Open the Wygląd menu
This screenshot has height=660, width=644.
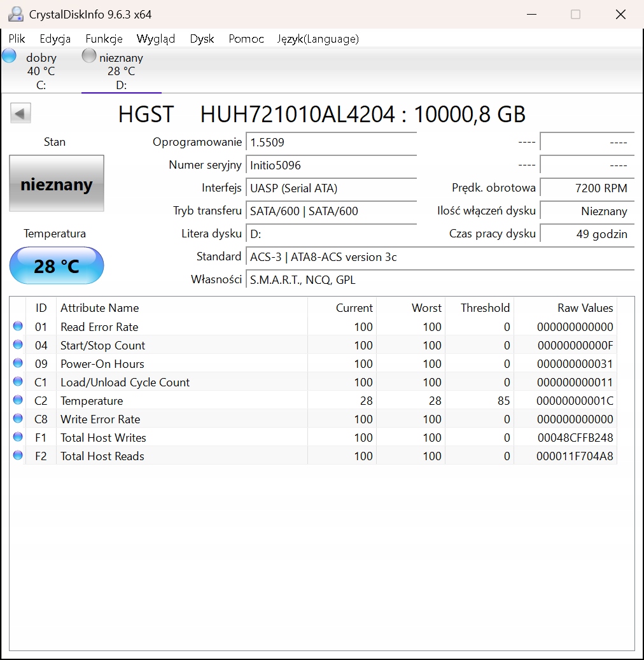click(156, 39)
